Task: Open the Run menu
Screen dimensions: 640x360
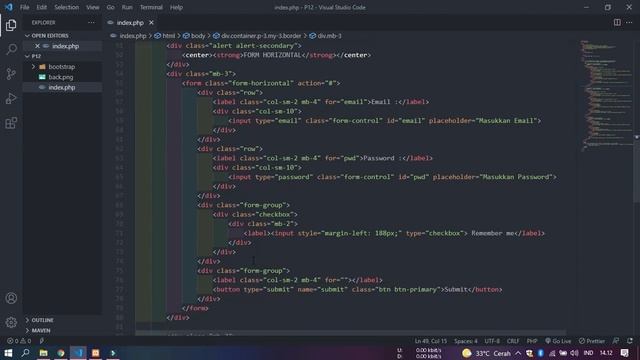Action: pos(127,7)
